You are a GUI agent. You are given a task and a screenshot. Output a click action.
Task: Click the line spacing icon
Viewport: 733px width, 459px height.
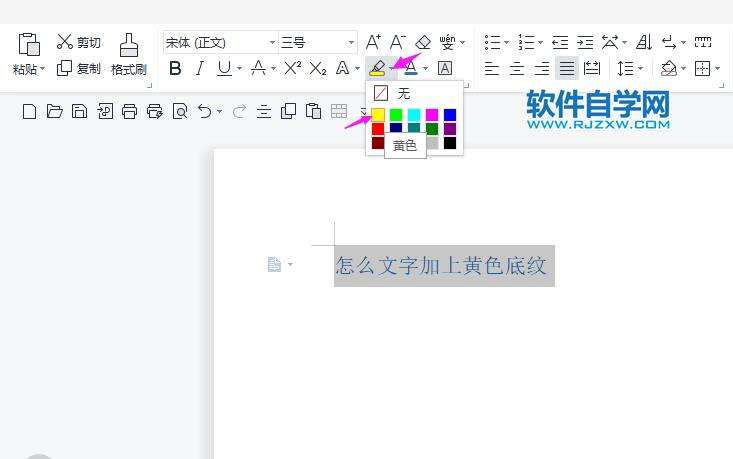[625, 69]
